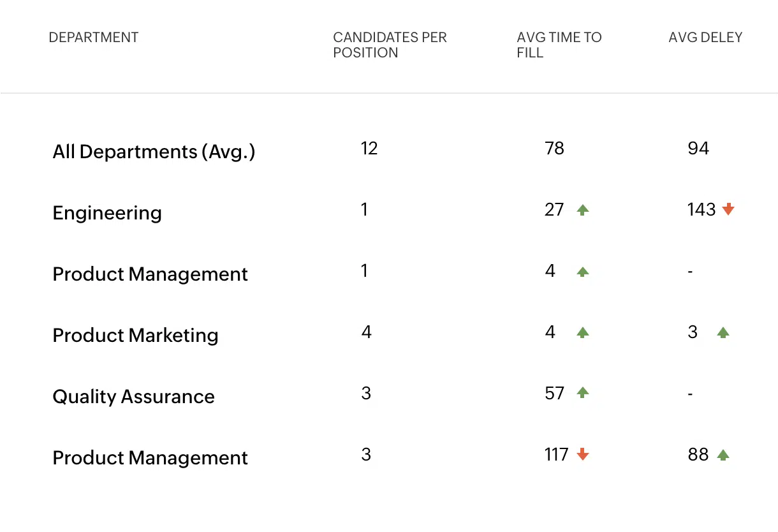Image resolution: width=778 pixels, height=532 pixels.
Task: Click red down arrow beside 143
Action: pyautogui.click(x=728, y=209)
